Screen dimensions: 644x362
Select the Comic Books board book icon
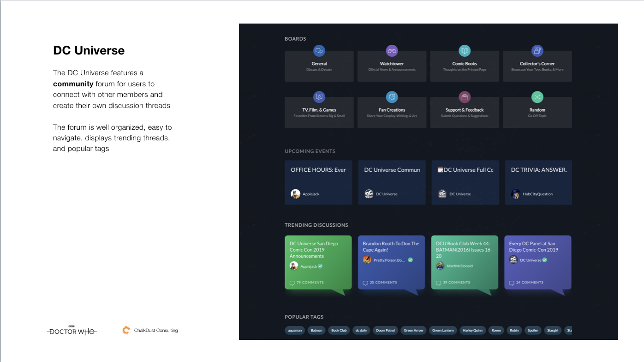[x=465, y=51]
